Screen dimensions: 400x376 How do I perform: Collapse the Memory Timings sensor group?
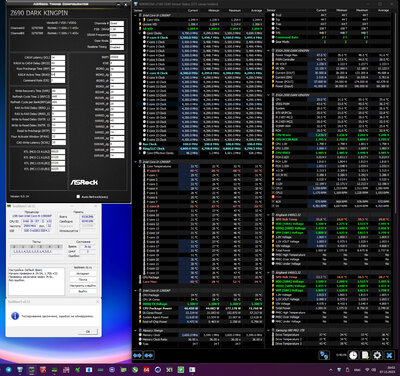coord(136,331)
